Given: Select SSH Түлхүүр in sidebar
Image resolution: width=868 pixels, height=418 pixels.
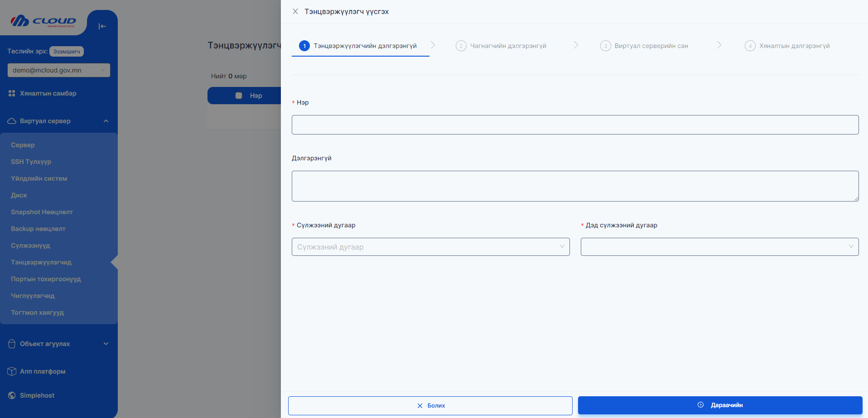Looking at the screenshot, I should click(31, 162).
